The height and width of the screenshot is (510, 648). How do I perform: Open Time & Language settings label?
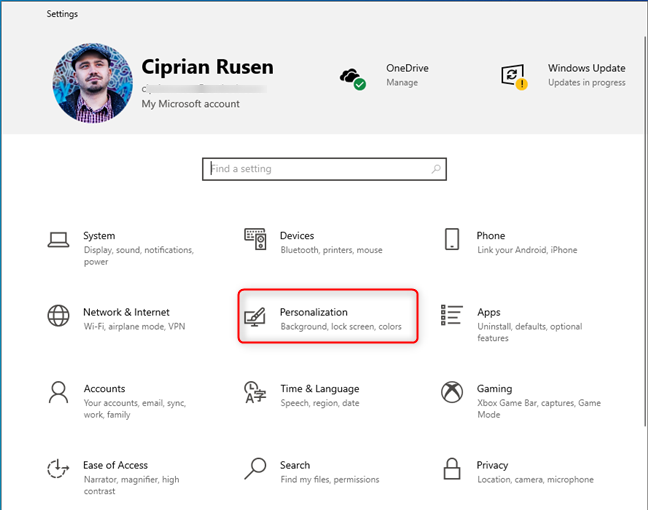(320, 388)
